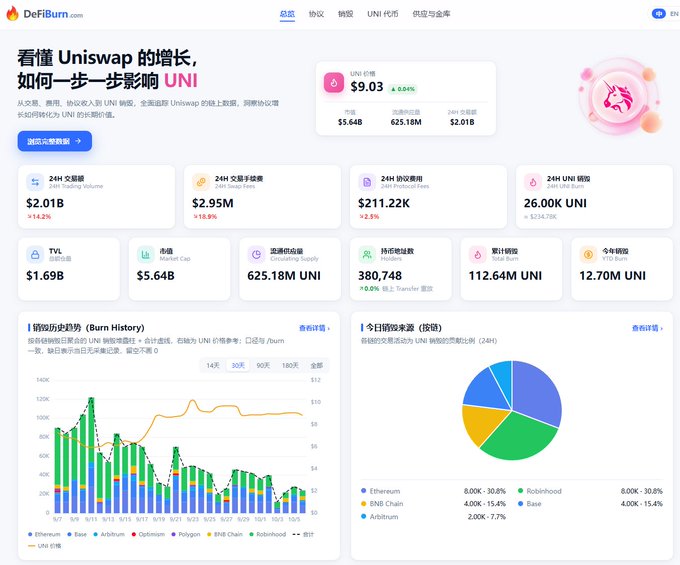Image resolution: width=680 pixels, height=565 pixels.
Task: Click the swap arrows icon on 24H Trading Volume card
Action: click(35, 182)
